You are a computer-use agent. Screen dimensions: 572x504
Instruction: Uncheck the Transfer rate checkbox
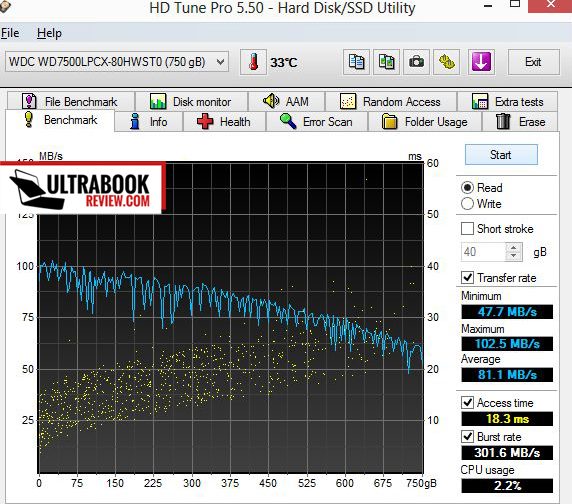pyautogui.click(x=467, y=278)
